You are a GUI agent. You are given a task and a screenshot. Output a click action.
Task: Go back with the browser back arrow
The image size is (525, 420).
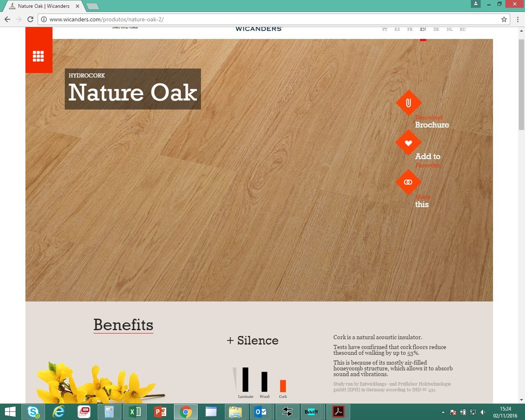click(x=7, y=19)
